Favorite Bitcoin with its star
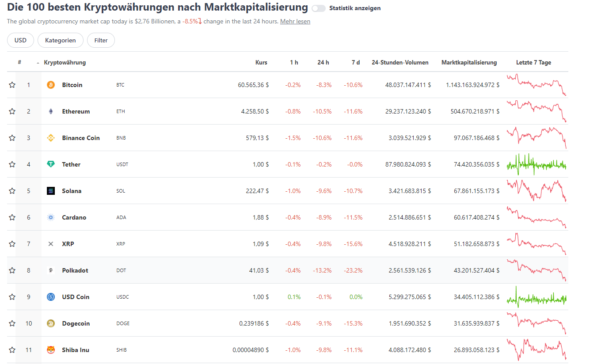This screenshot has width=605, height=364. (12, 85)
